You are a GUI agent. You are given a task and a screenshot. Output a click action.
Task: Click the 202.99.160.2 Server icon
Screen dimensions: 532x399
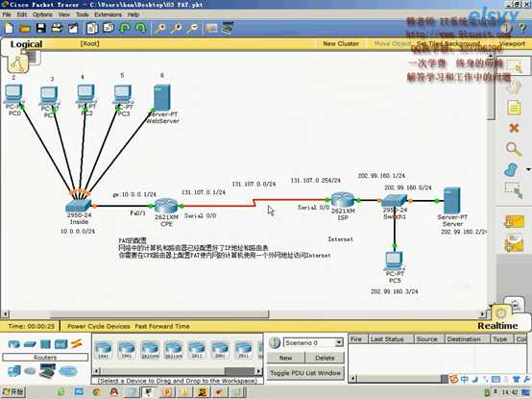[x=452, y=200]
